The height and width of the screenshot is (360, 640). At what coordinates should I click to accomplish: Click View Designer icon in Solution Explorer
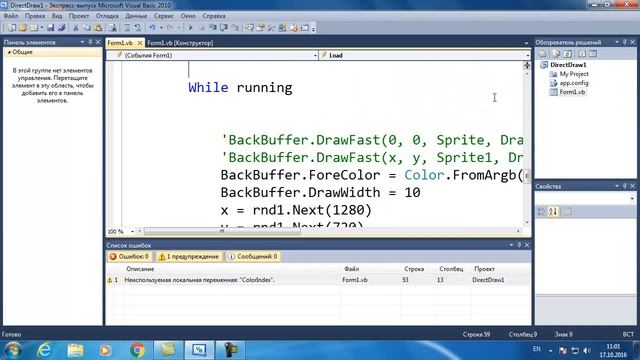(x=593, y=54)
